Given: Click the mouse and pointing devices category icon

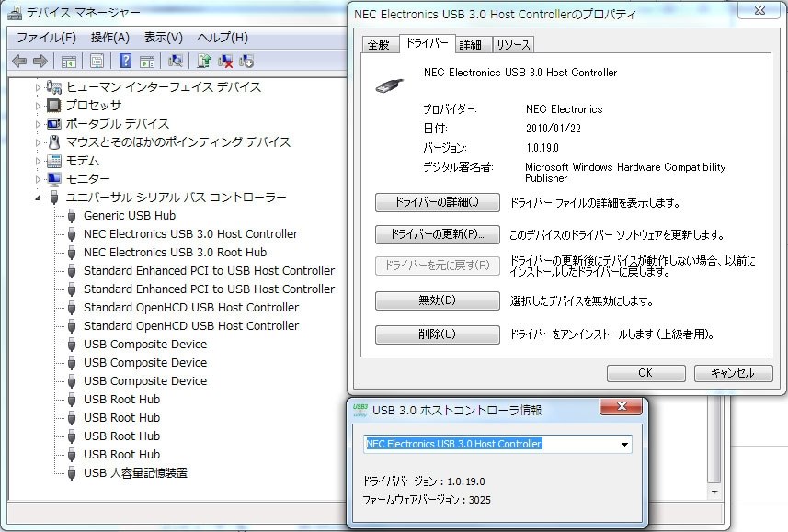Looking at the screenshot, I should click(53, 142).
